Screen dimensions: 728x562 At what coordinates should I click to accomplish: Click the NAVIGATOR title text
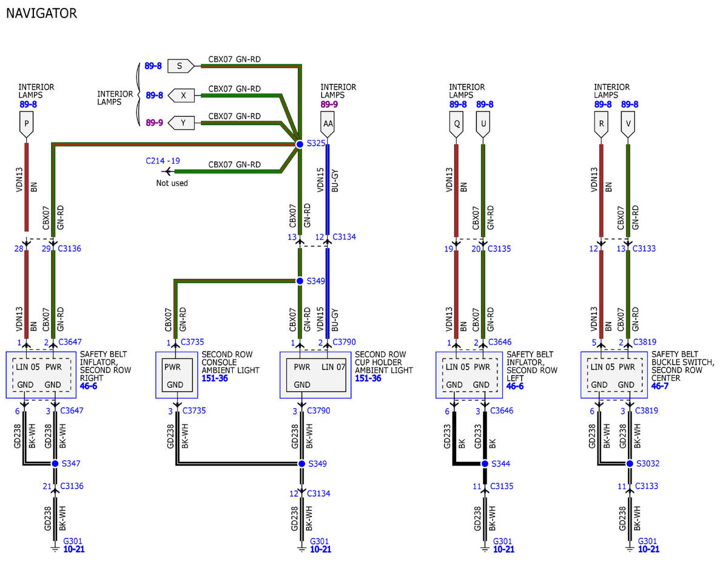coord(41,13)
